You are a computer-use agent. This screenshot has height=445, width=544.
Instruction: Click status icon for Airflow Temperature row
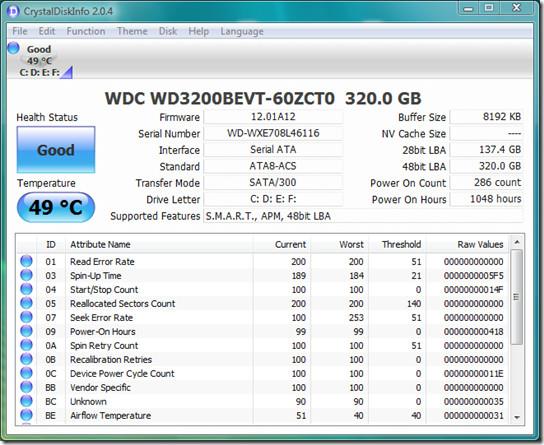[26, 415]
